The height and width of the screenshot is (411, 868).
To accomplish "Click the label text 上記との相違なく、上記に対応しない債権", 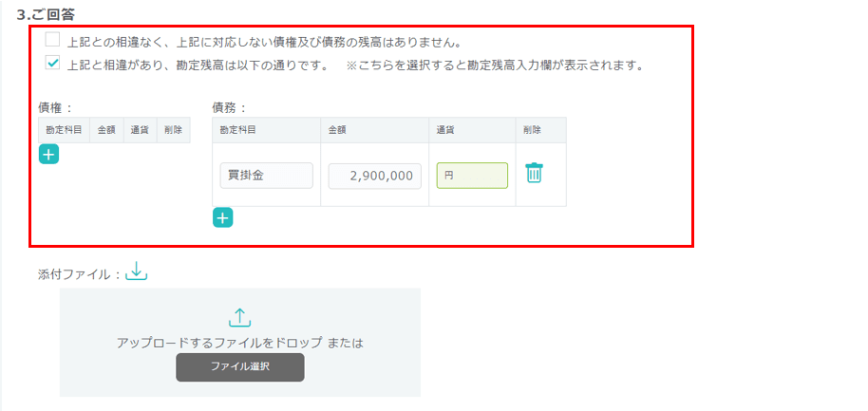I will point(264,43).
